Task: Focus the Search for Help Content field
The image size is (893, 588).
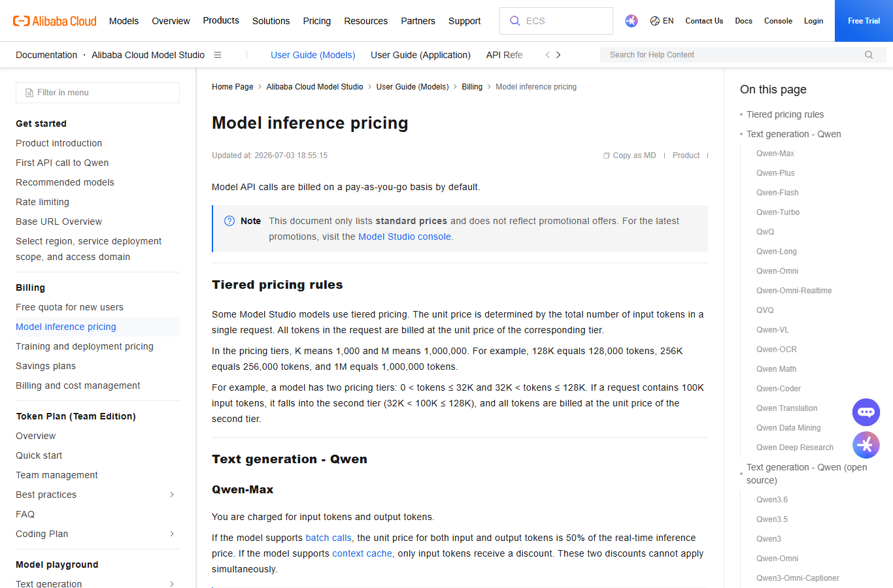Action: [743, 55]
